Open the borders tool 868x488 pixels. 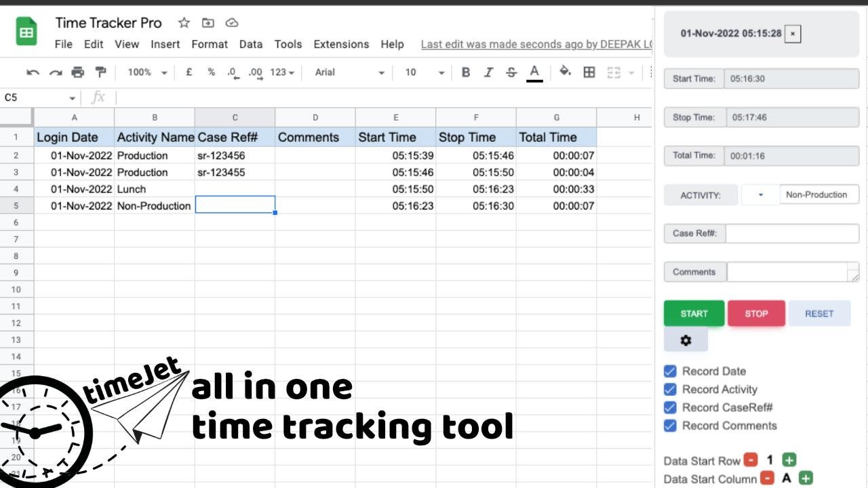coord(589,73)
